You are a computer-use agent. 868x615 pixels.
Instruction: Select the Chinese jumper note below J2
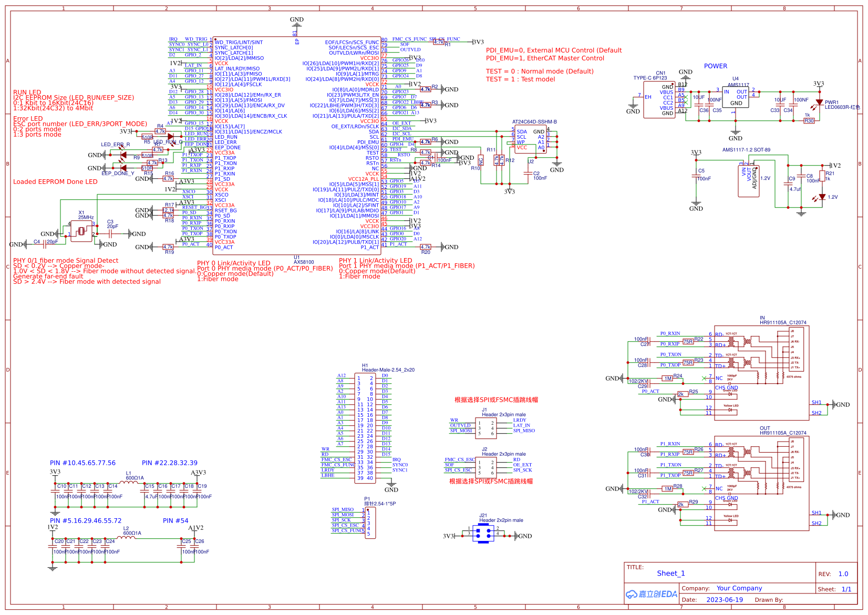491,481
